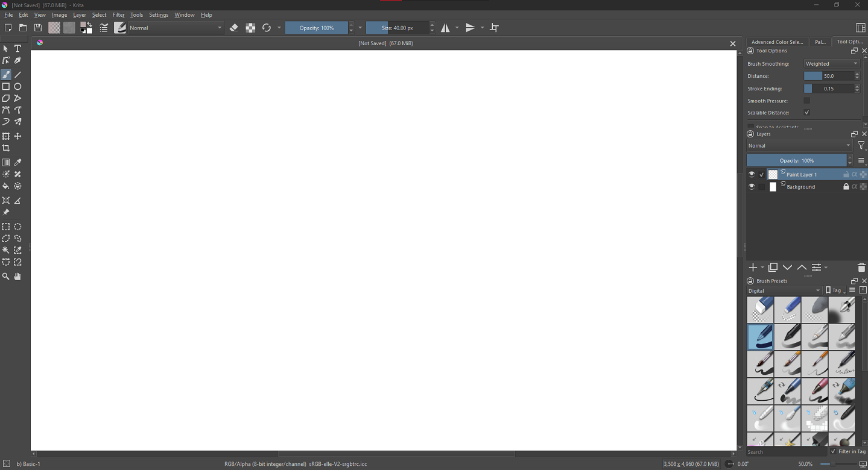
Task: Select the Pan hand tool
Action: (x=17, y=277)
